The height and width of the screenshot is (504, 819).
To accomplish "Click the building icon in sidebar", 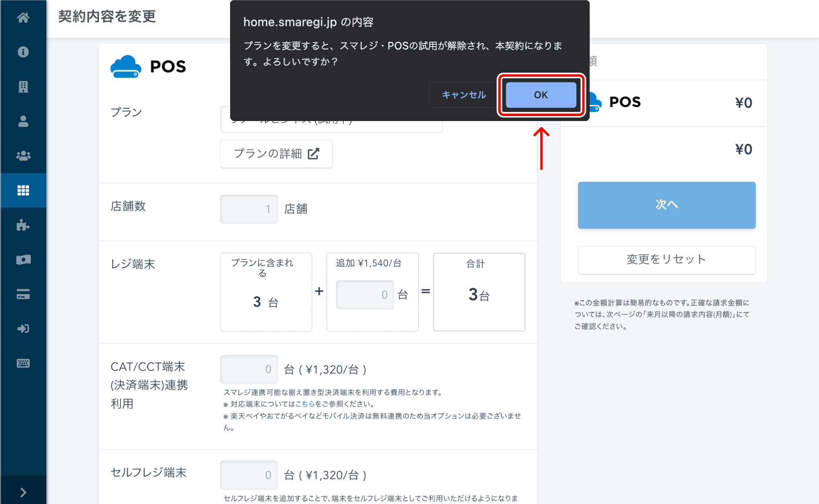I will [23, 87].
